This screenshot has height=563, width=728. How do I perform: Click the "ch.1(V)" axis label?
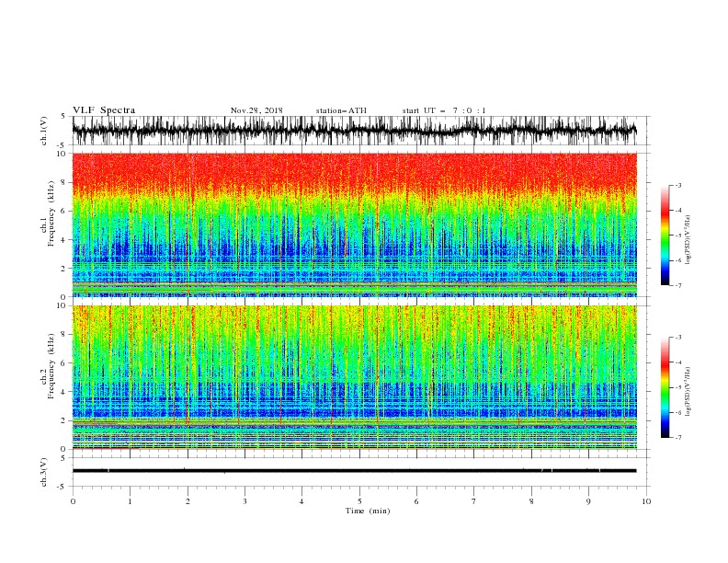[44, 131]
